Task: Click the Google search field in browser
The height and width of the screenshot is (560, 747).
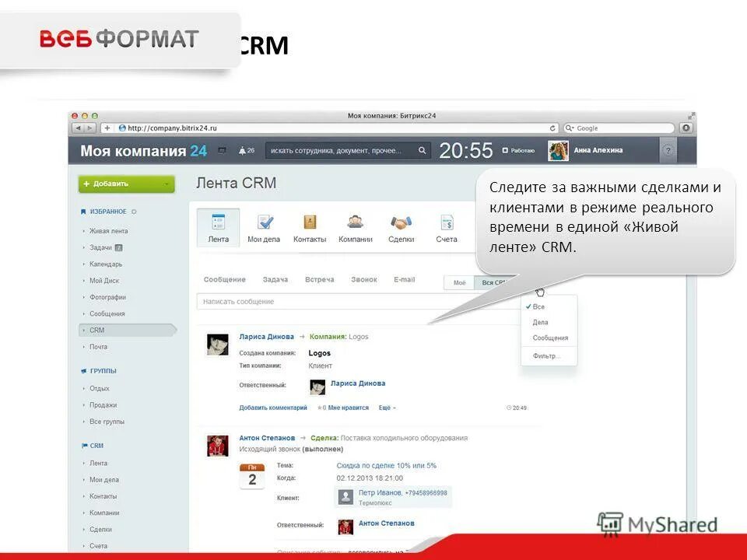Action: click(619, 128)
